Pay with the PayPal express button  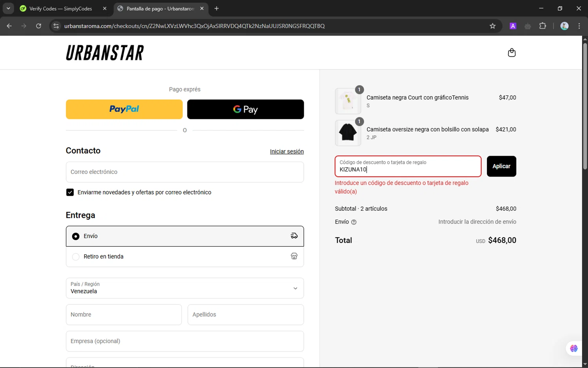tap(124, 109)
